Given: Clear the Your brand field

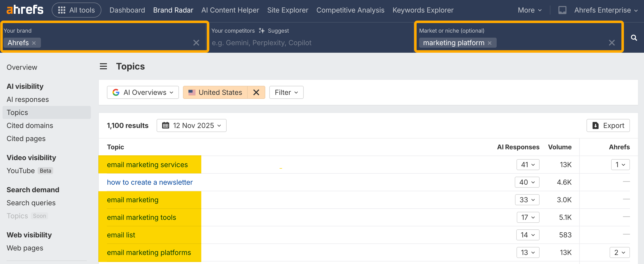Looking at the screenshot, I should point(196,43).
